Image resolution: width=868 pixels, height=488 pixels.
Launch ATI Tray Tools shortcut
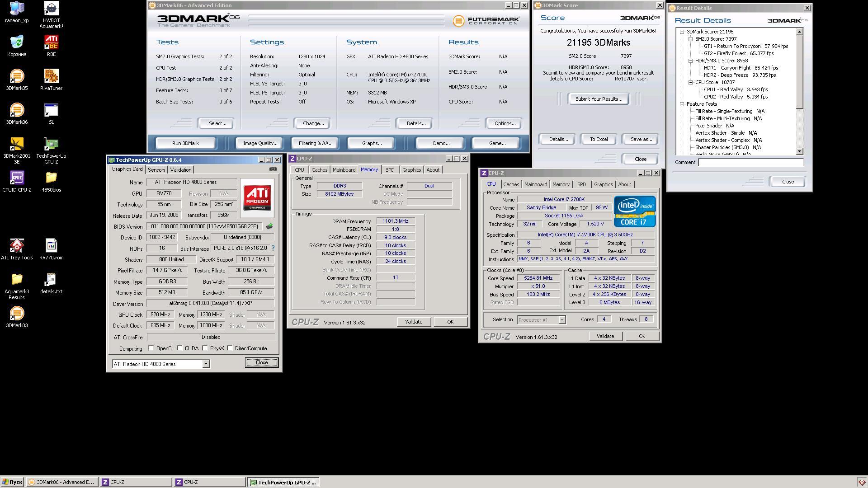(x=17, y=249)
